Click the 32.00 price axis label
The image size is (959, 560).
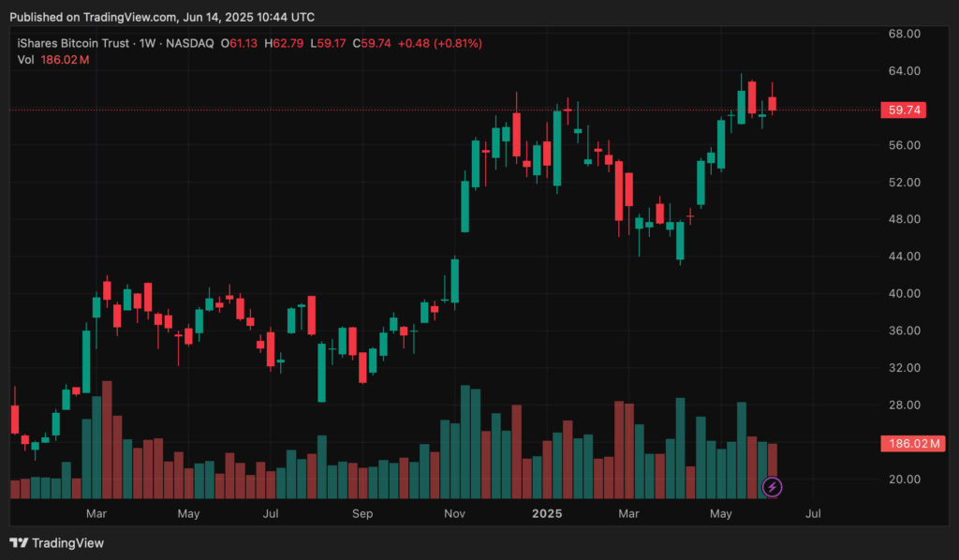click(905, 367)
